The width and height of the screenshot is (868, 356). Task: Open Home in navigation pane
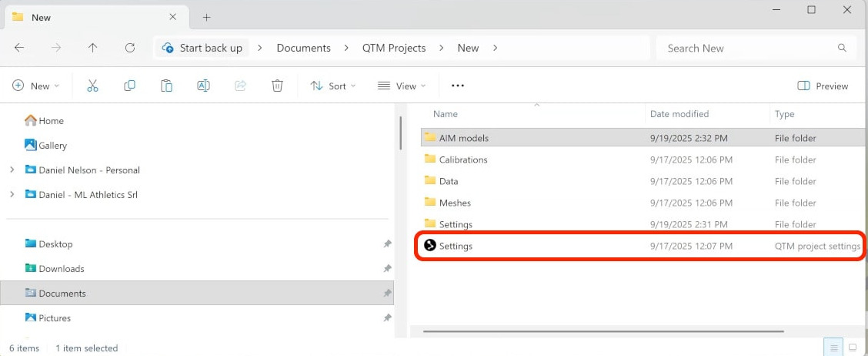coord(45,121)
